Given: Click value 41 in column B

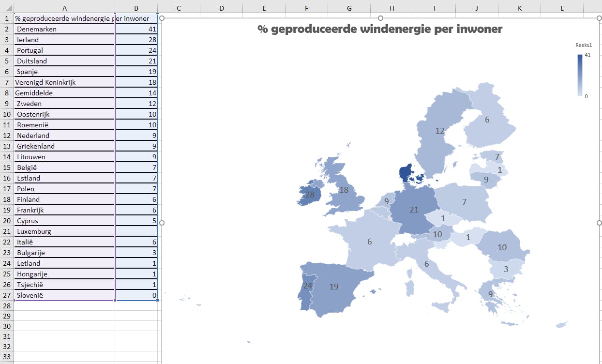Looking at the screenshot, I should [x=136, y=29].
